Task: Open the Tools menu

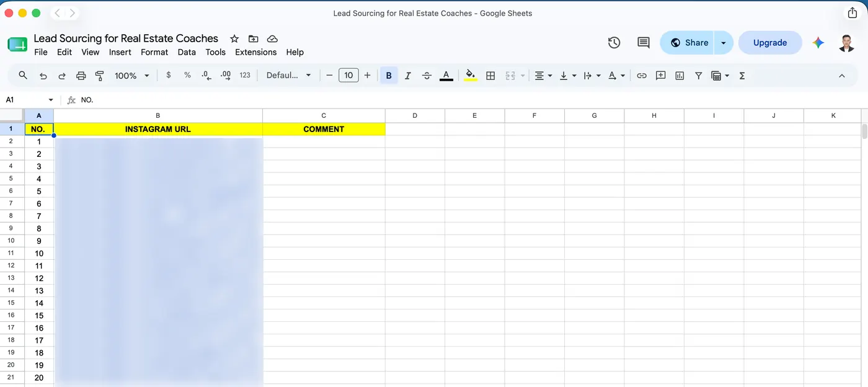Action: [x=216, y=52]
